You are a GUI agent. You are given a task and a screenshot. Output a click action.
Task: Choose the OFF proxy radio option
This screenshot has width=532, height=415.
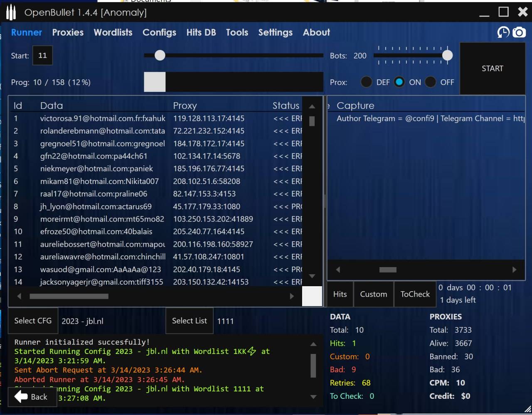pyautogui.click(x=430, y=82)
